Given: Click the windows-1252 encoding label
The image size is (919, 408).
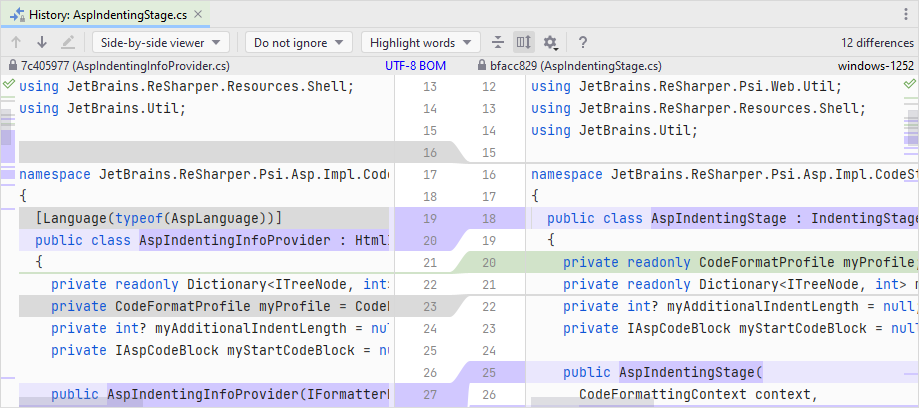Looking at the screenshot, I should pos(875,66).
